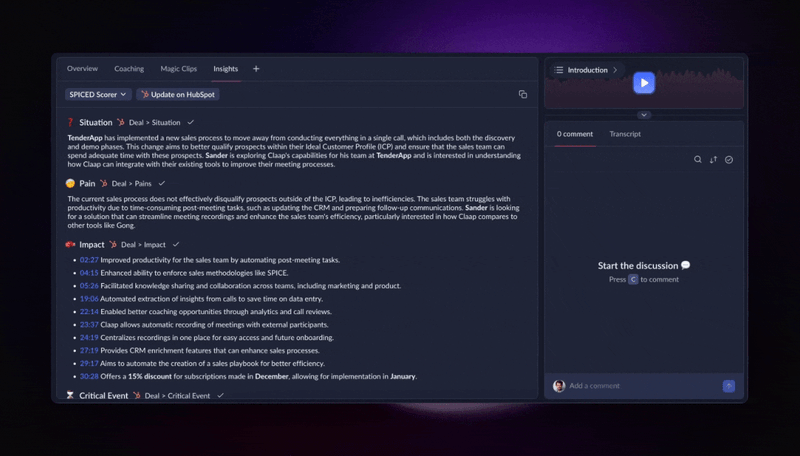The height and width of the screenshot is (456, 800).
Task: Click the Update on HubSpot button
Action: tap(178, 94)
